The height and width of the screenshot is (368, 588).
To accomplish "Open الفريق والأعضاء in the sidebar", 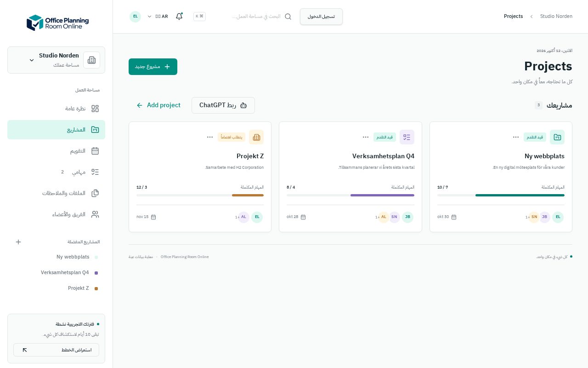I will tap(56, 214).
